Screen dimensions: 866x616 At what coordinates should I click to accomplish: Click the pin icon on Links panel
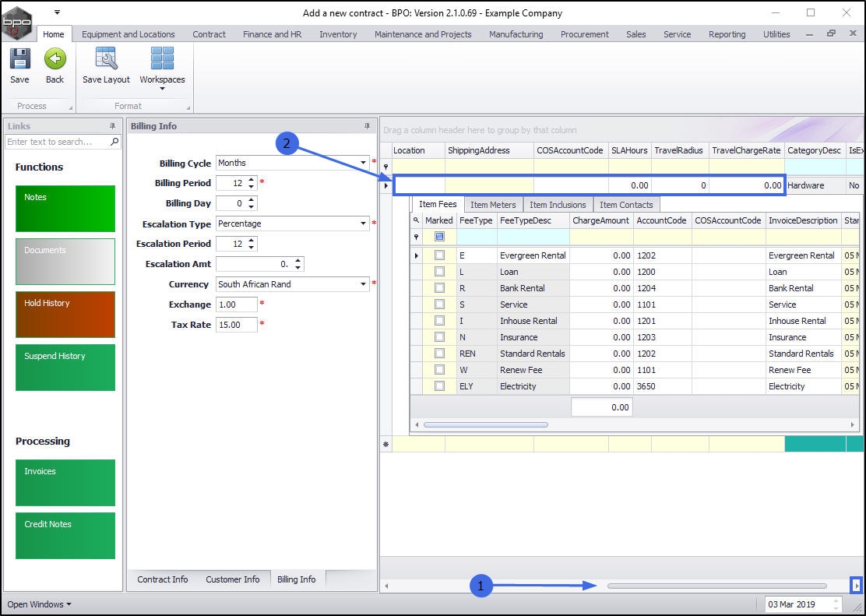pos(112,126)
